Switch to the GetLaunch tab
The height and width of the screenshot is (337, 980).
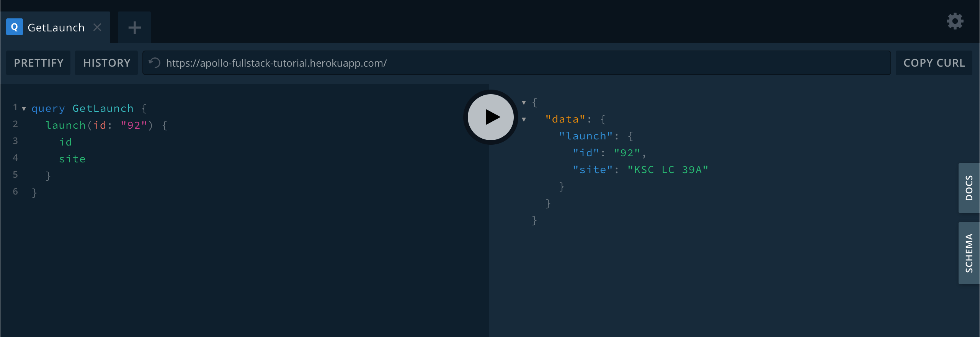(56, 28)
